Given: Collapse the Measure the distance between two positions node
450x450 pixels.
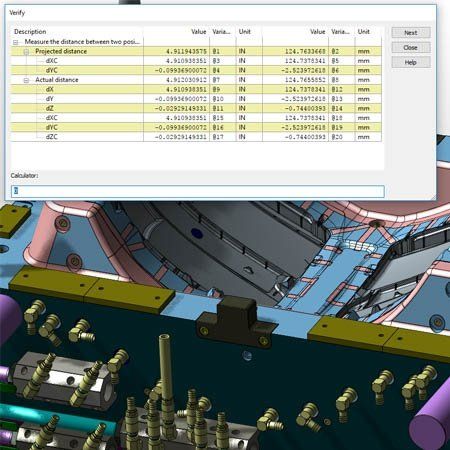Looking at the screenshot, I should click(x=15, y=42).
